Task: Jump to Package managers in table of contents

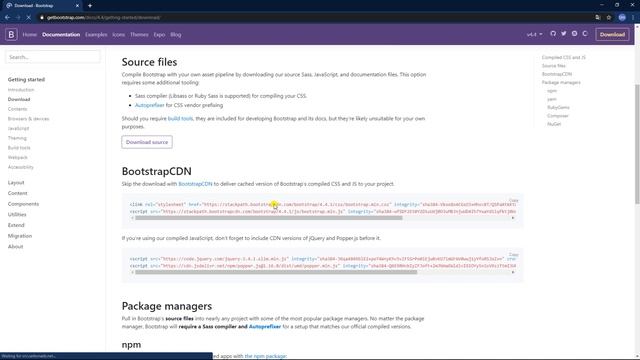Action: coord(561,82)
